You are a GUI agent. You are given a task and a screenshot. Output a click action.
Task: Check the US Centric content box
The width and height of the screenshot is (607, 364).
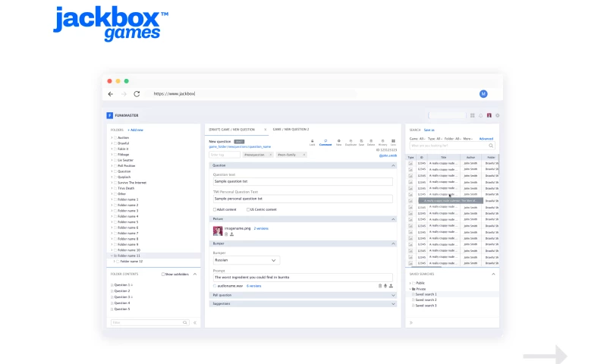[247, 209]
